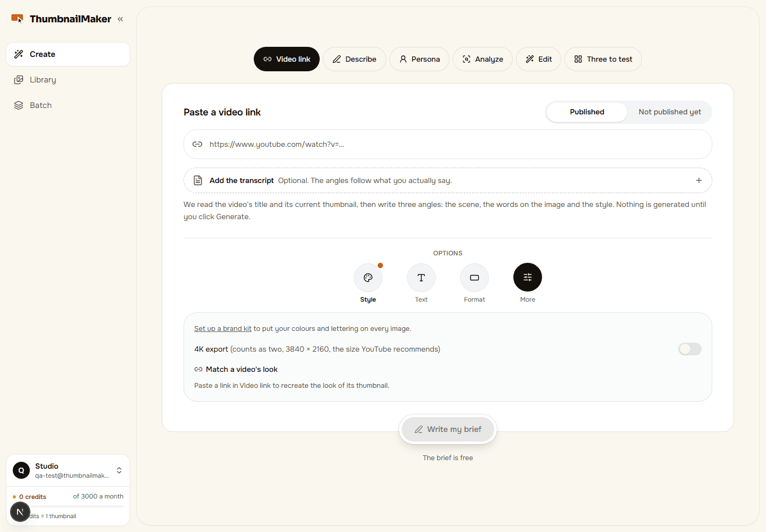This screenshot has height=532, width=766.
Task: Click the YouTube video link input field
Action: pos(448,144)
